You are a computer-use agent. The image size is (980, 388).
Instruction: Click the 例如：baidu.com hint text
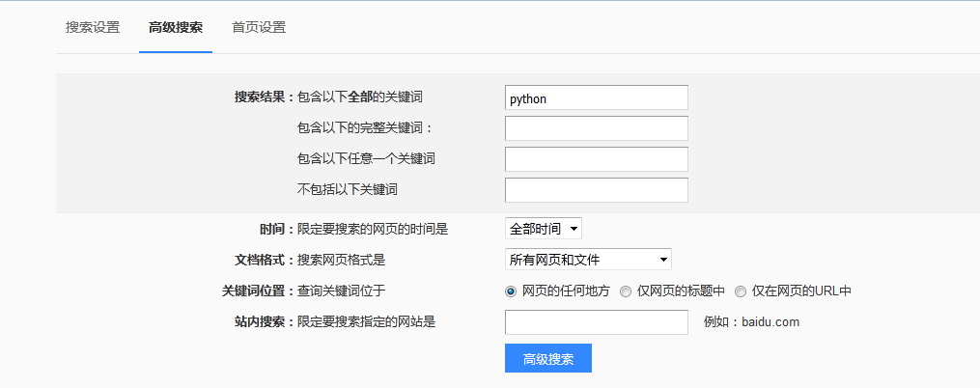tap(751, 322)
